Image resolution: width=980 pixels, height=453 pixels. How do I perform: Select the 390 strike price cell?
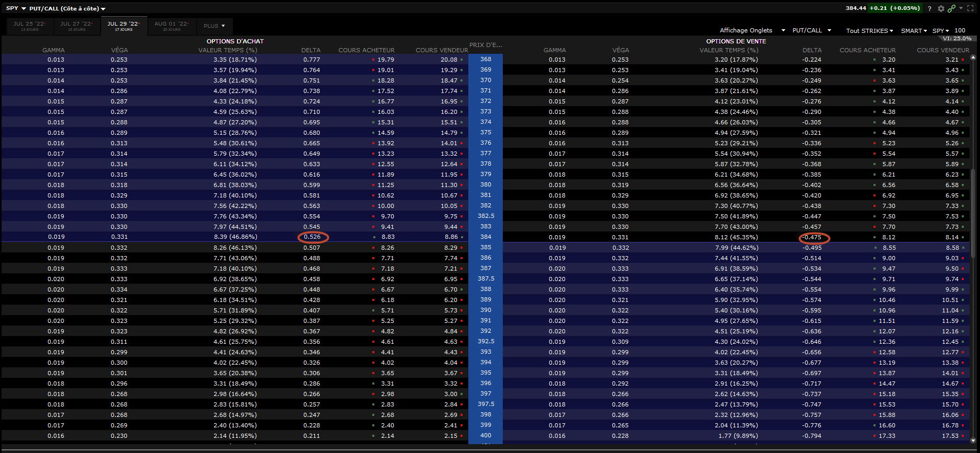click(486, 310)
